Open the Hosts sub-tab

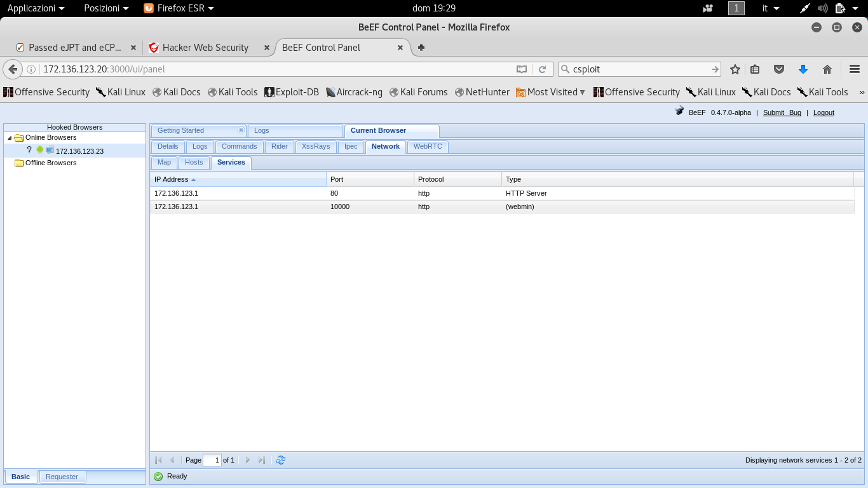(x=194, y=162)
